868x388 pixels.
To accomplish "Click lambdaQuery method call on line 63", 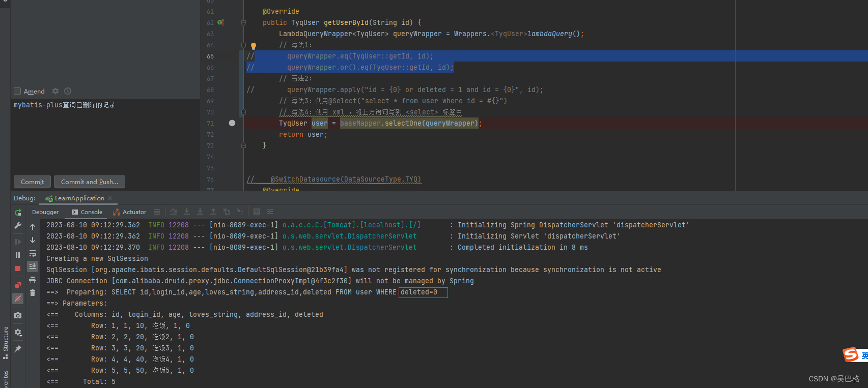I will pos(549,34).
